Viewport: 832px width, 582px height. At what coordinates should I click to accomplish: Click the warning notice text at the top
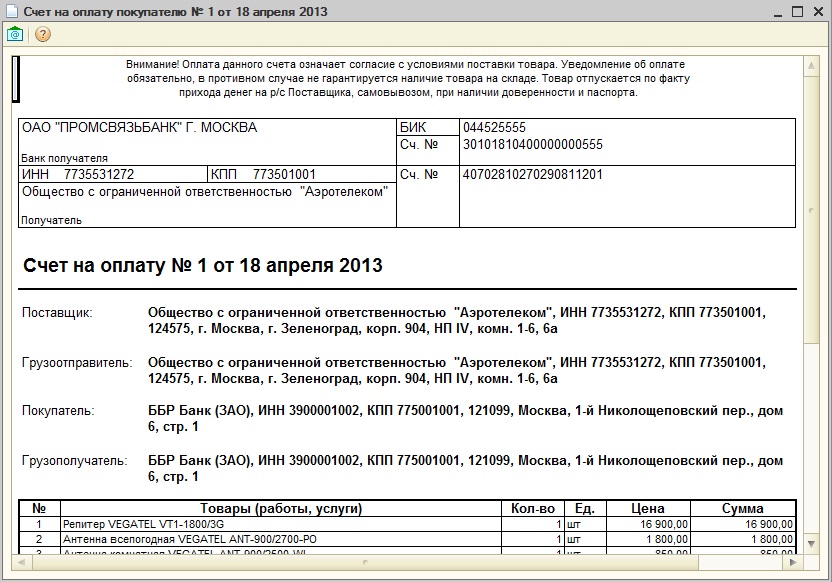408,78
